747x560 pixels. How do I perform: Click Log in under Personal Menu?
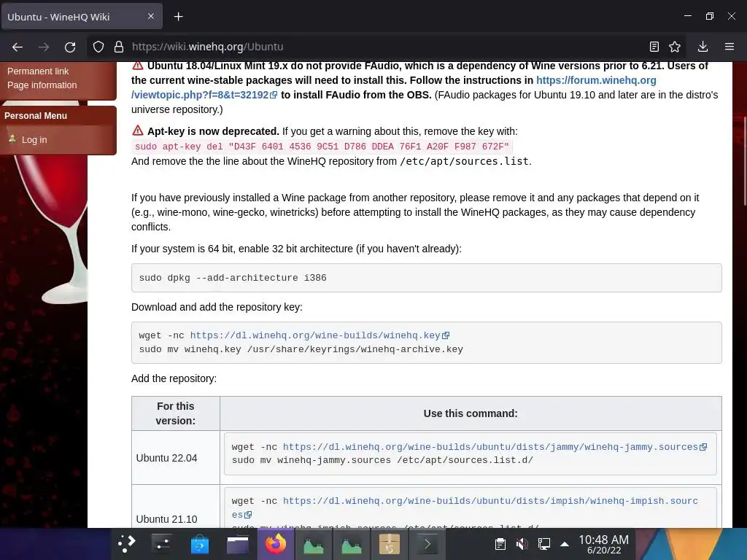tap(34, 139)
